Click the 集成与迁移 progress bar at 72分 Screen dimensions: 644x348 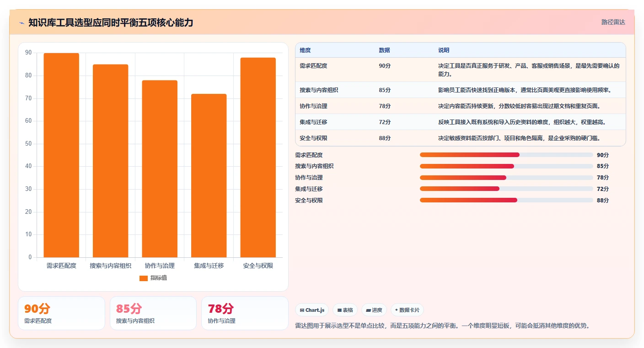pyautogui.click(x=506, y=189)
